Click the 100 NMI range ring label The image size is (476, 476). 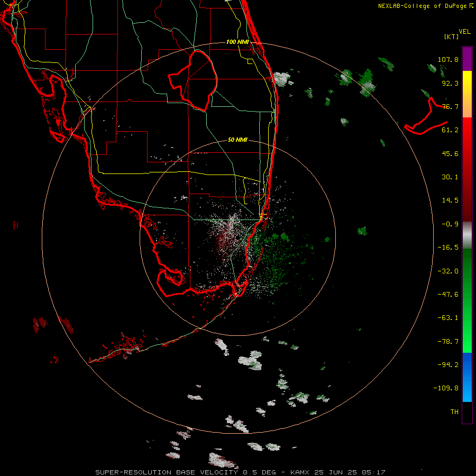tap(237, 42)
